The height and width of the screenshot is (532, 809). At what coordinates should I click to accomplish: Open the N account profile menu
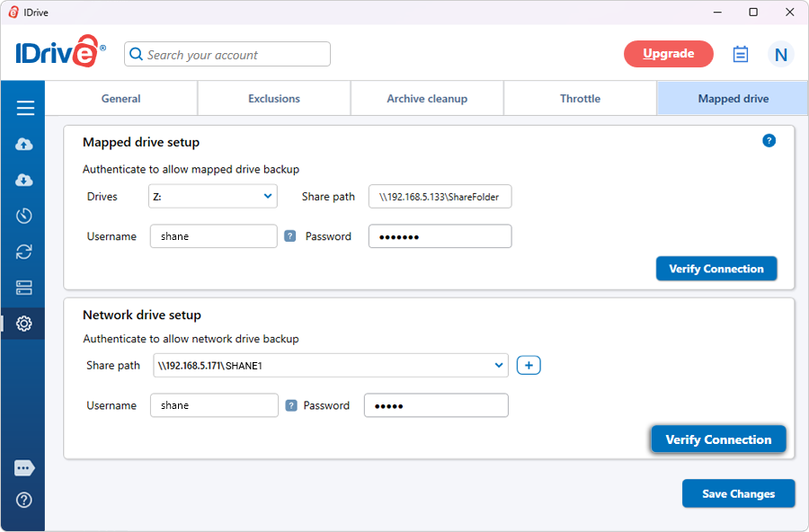point(780,55)
